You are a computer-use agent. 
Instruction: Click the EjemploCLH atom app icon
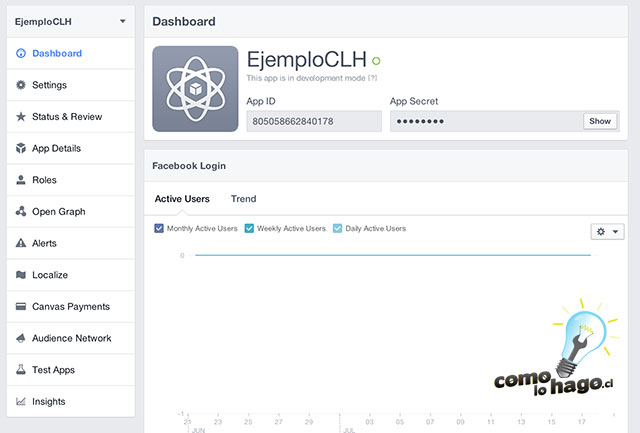tap(195, 89)
